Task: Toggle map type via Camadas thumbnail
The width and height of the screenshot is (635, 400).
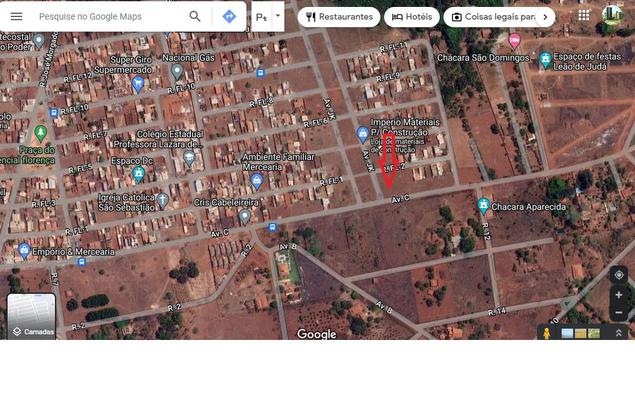Action: [32, 316]
